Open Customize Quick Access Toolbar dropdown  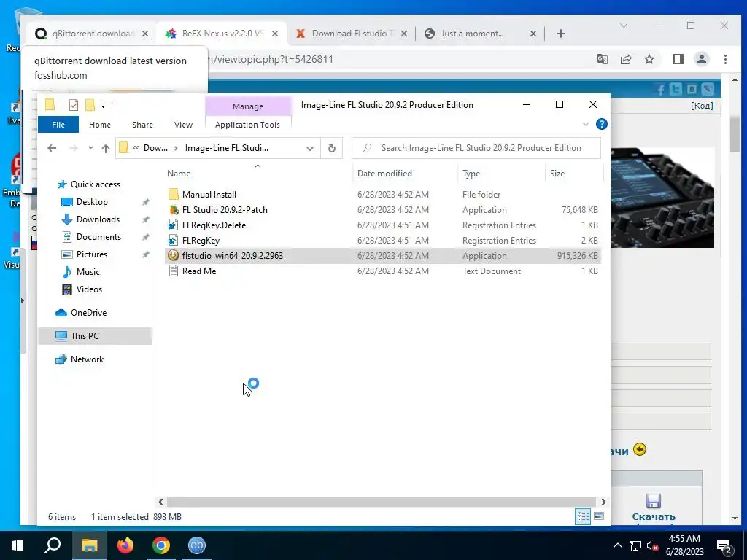tap(103, 105)
